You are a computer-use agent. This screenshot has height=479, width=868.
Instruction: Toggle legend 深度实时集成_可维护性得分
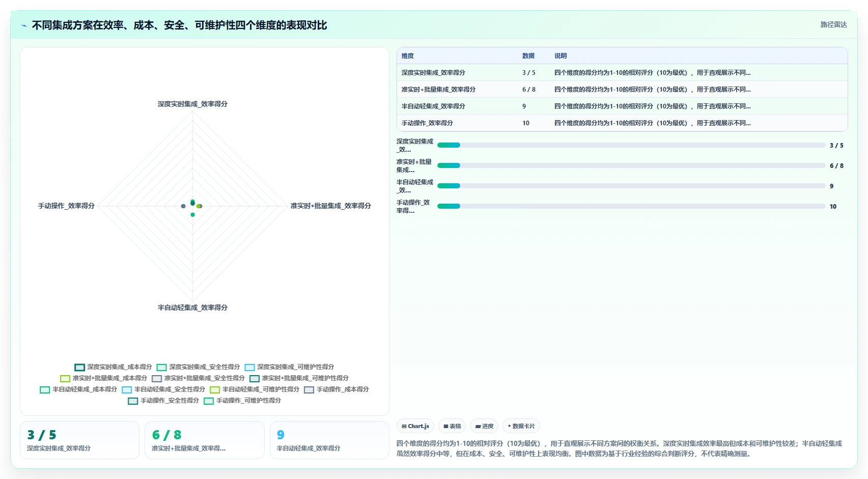click(289, 367)
